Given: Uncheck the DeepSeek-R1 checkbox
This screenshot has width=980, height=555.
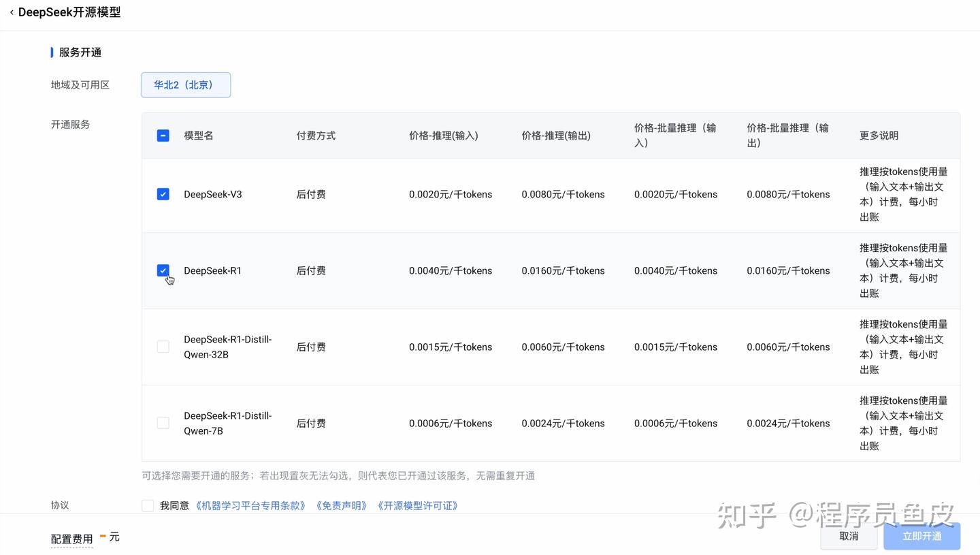Looking at the screenshot, I should tap(163, 270).
